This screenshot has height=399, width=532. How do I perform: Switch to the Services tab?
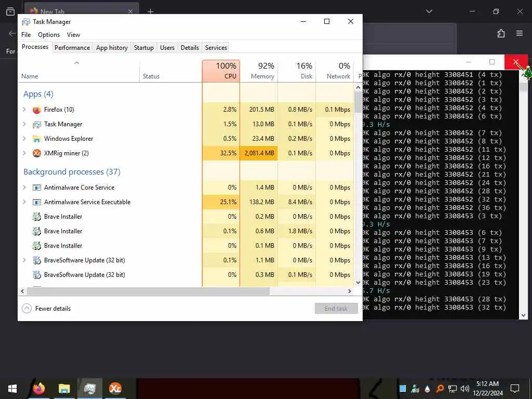point(216,47)
